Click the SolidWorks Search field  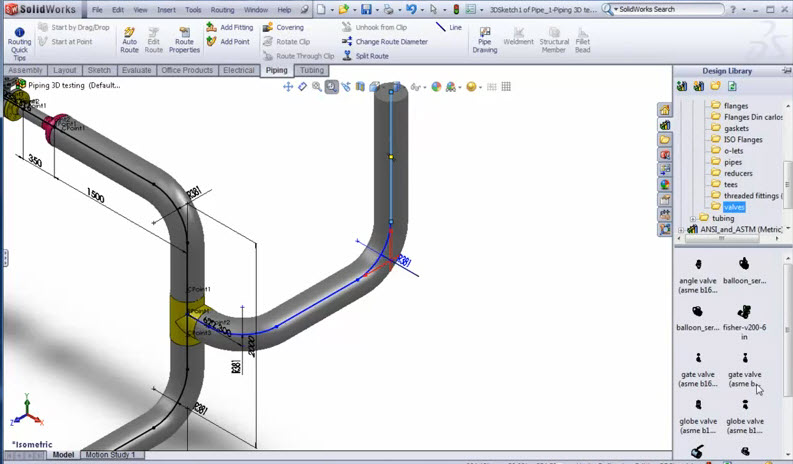click(x=670, y=9)
